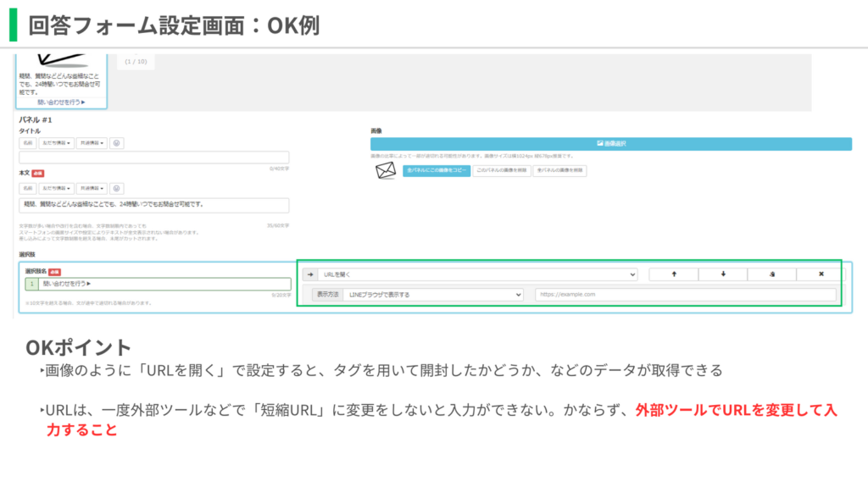Click the envelope image thumbnail
The height and width of the screenshot is (487, 868).
point(385,171)
